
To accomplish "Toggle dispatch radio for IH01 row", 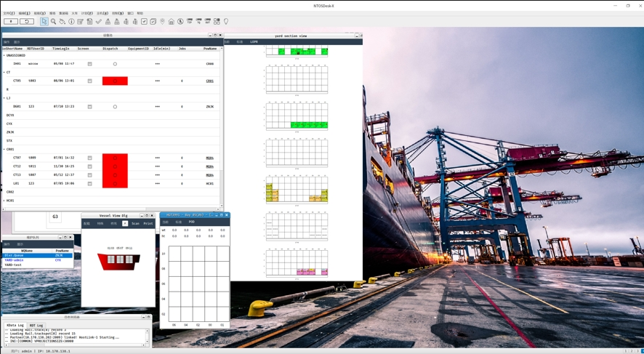I will tap(115, 64).
